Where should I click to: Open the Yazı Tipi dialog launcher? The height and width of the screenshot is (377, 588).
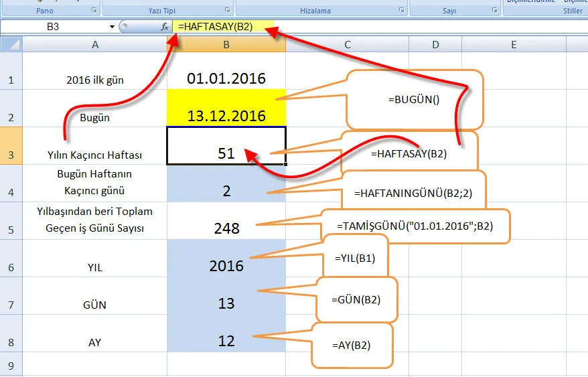(x=227, y=11)
